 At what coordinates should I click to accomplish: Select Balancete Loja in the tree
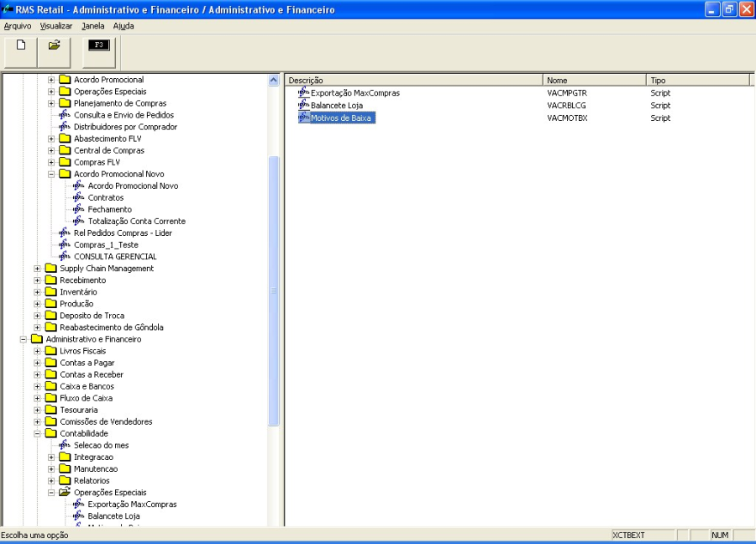(x=113, y=516)
